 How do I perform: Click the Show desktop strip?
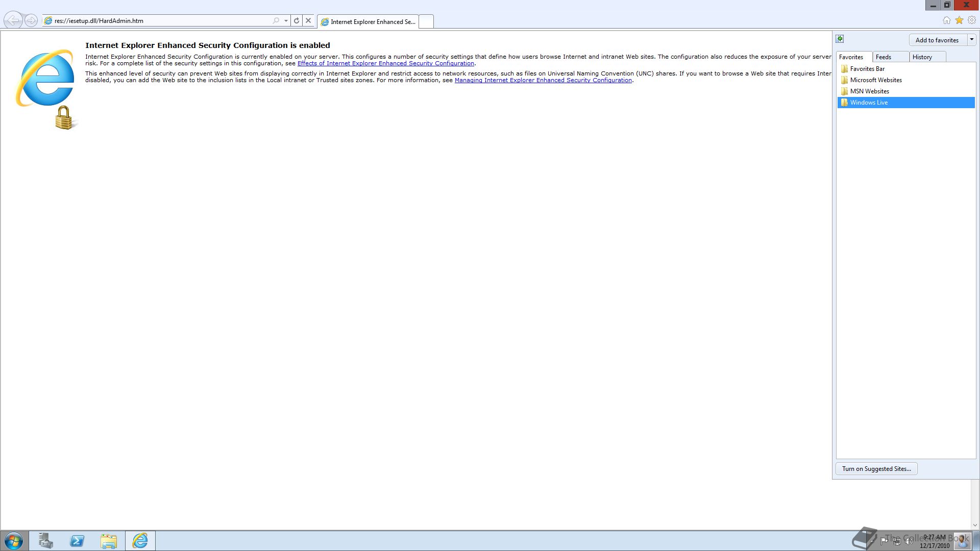[976, 541]
